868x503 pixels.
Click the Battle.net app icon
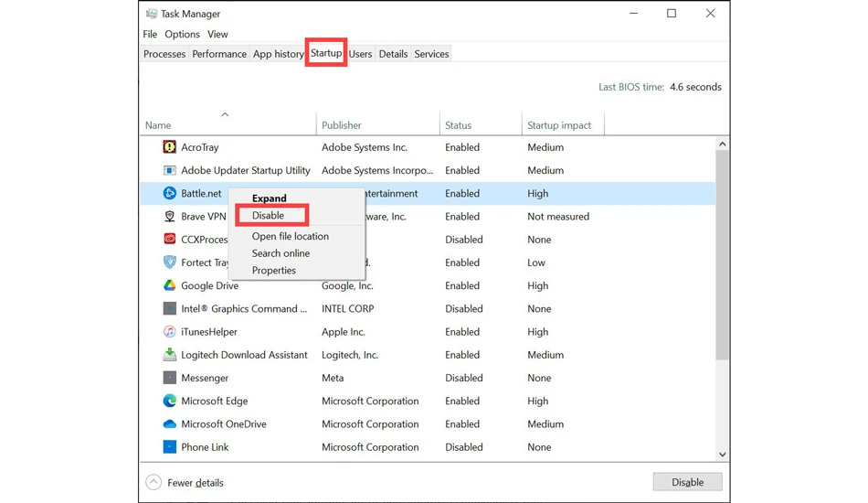click(169, 193)
